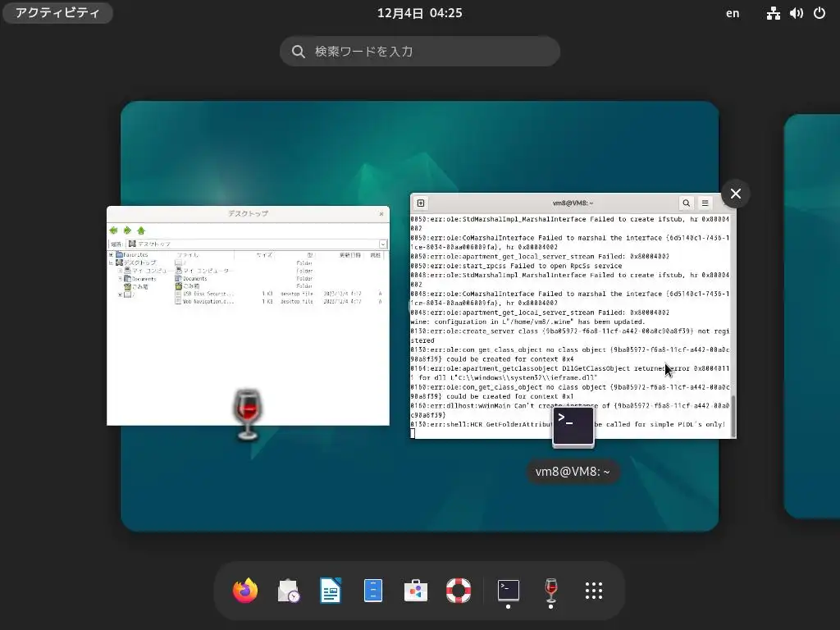Click the green up-folder arrow in Wine explorer
Image resolution: width=840 pixels, height=630 pixels.
(x=141, y=231)
